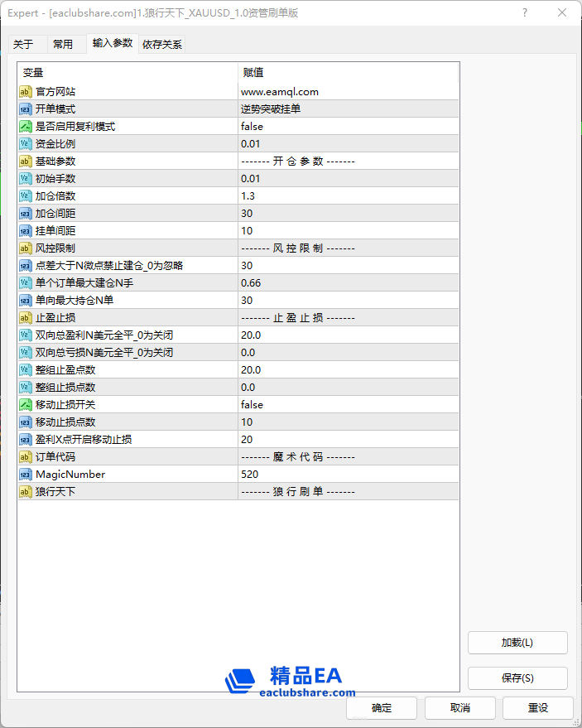Screen dimensions: 582x728
Task: Click the integer icon beside MagicNumber
Action: coord(25,474)
